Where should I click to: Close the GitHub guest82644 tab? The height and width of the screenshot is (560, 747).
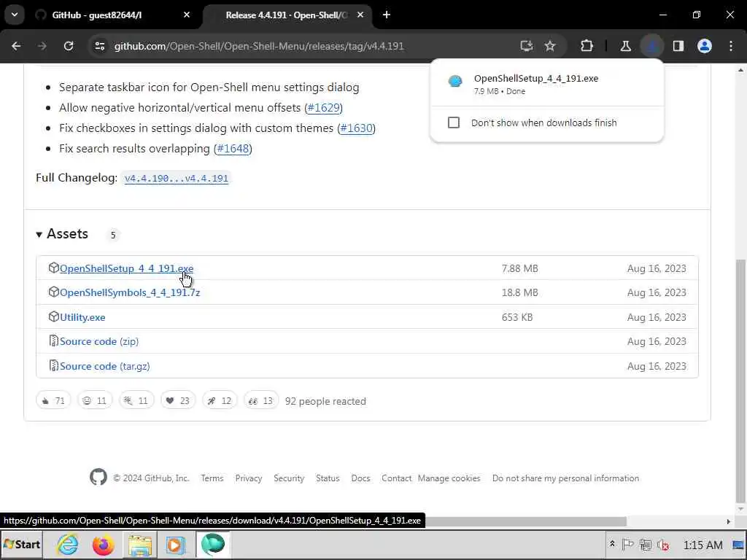point(187,15)
